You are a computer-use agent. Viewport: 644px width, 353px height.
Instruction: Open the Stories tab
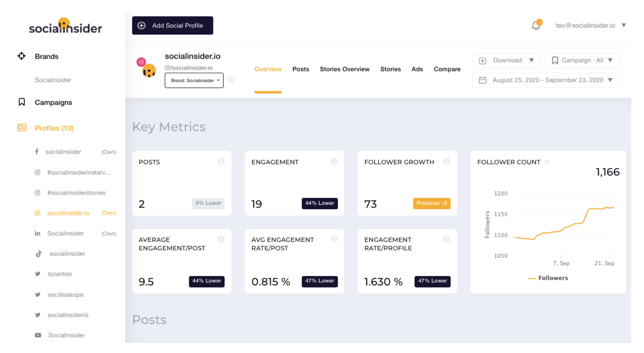(x=390, y=69)
